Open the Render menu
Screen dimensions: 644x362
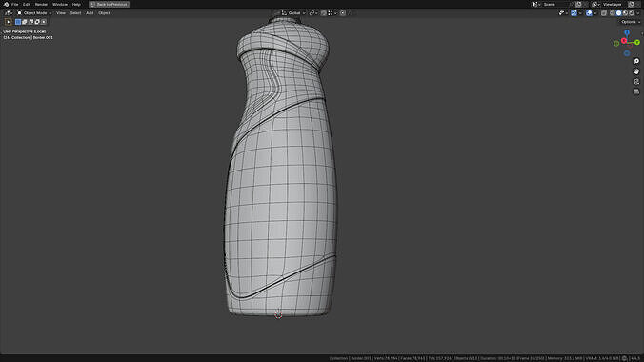click(41, 4)
